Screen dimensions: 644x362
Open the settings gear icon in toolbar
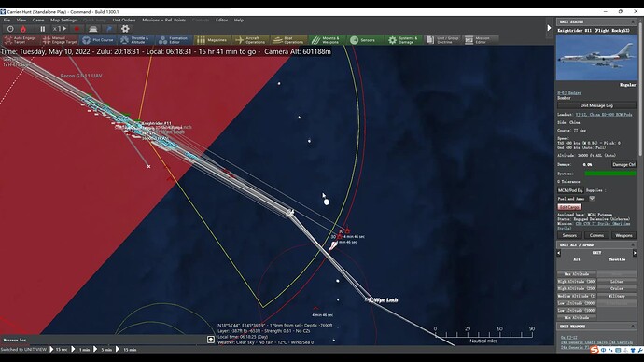125,29
